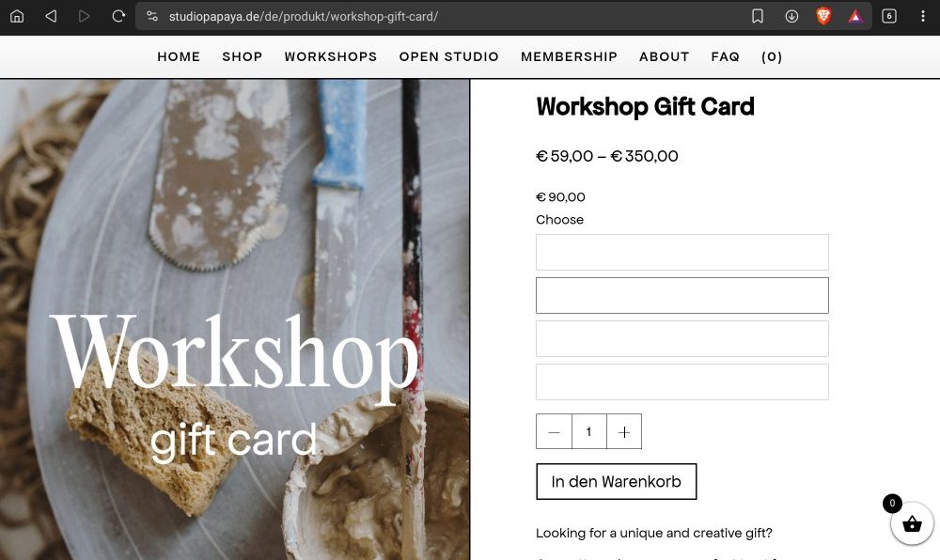Reload the page with the refresh icon
Screen dimensions: 940x560
118,16
